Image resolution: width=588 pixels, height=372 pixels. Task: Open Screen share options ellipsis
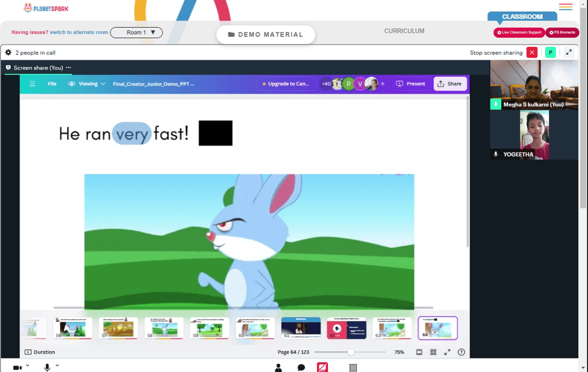click(x=68, y=68)
